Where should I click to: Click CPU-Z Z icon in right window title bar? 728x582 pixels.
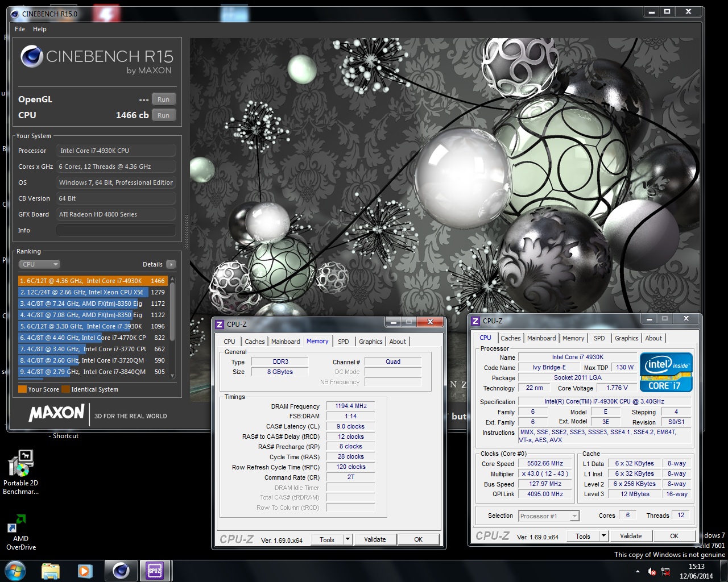pos(475,321)
